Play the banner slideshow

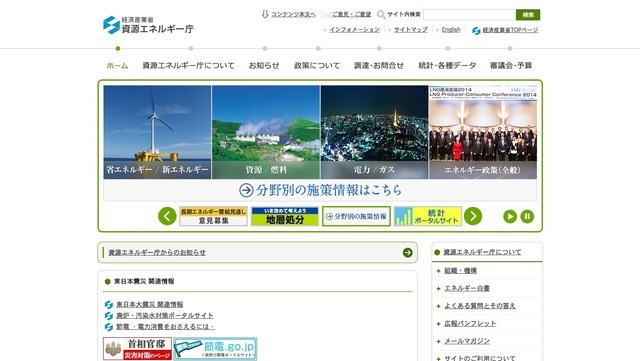510,216
